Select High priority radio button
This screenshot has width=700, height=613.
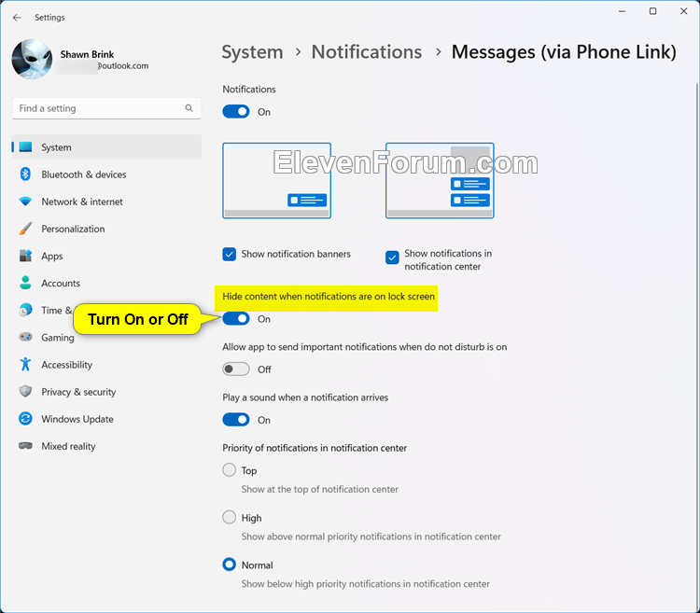229,517
